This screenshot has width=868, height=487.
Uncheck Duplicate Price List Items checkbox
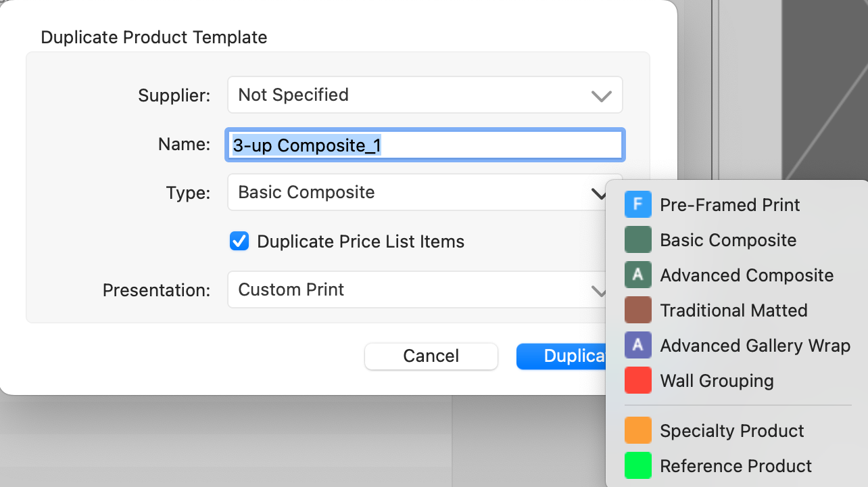tap(239, 241)
